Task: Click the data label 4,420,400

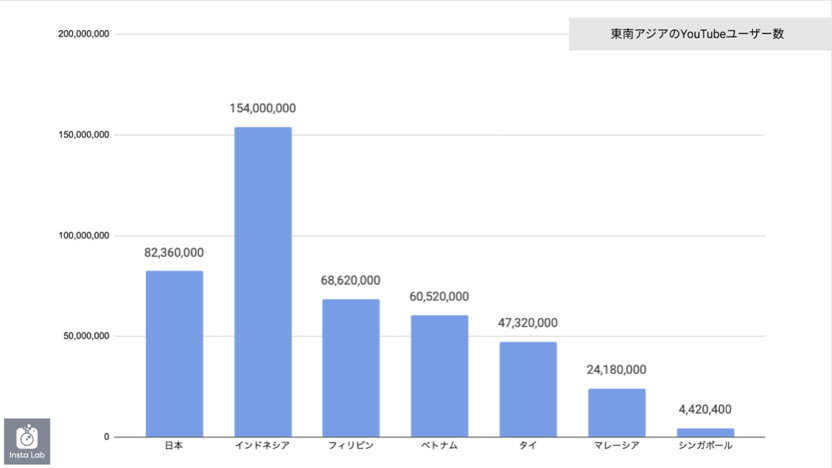Action: click(705, 409)
